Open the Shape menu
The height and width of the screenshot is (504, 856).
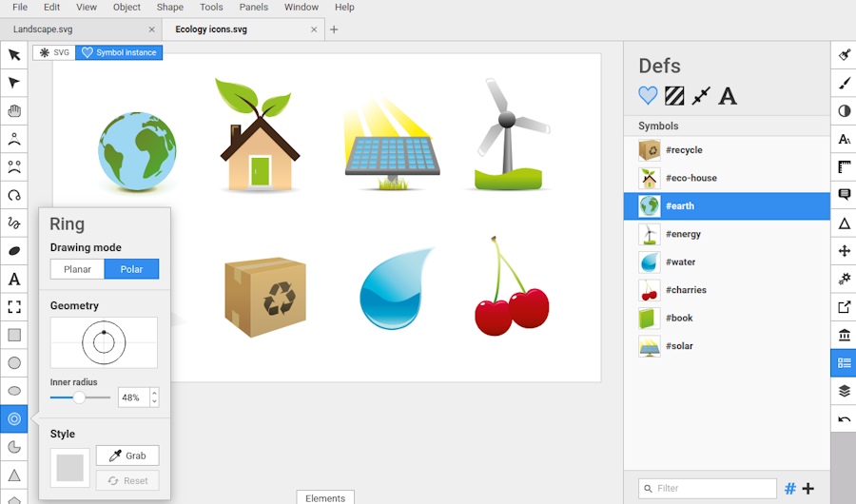pyautogui.click(x=170, y=7)
